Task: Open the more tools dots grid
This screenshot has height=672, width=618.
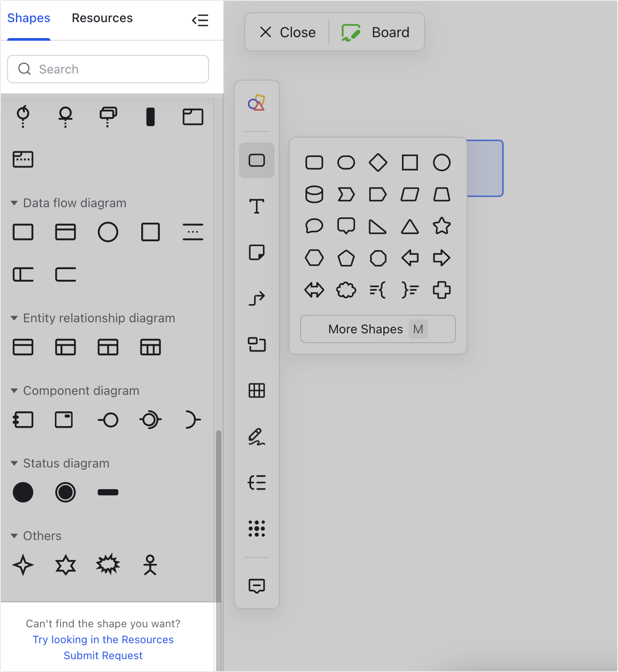Action: (x=257, y=529)
